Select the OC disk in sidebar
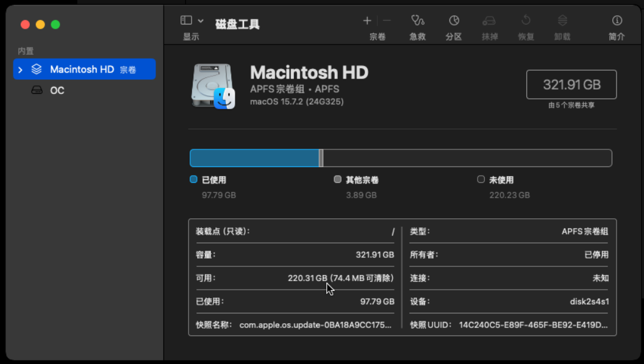The width and height of the screenshot is (644, 364). click(57, 90)
